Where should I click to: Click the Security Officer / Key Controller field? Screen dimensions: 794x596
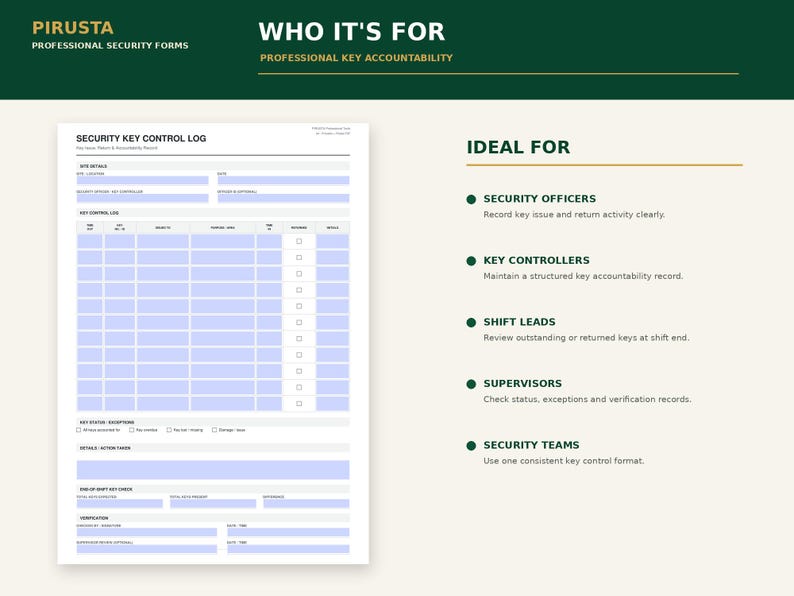click(x=142, y=198)
